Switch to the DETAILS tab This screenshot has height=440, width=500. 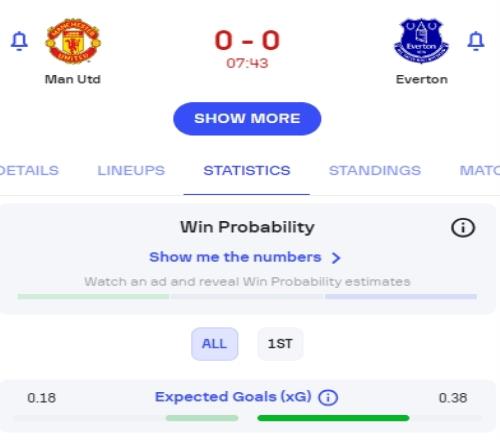tap(29, 170)
